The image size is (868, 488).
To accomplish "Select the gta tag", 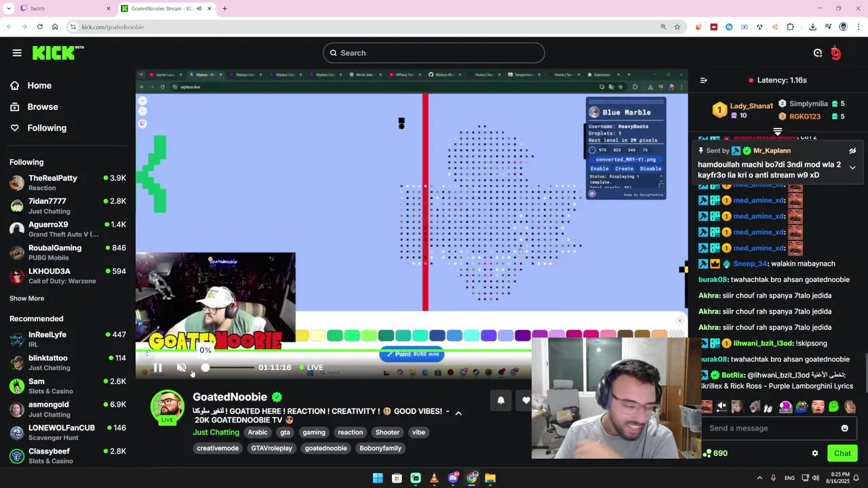I will click(285, 432).
